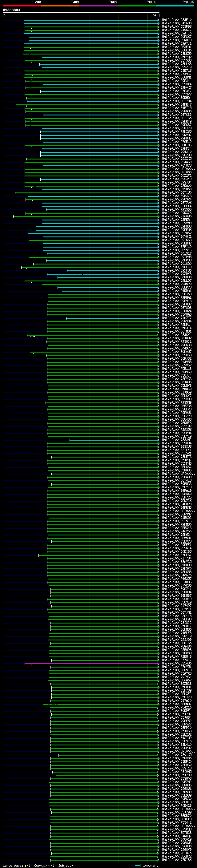Select the UniRef100_B4FR47 entry
197x868 pixels.
[x=177, y=104]
